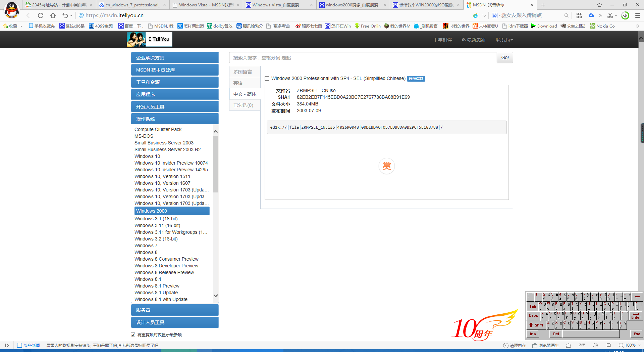
Task: Click the ed2k download link text box
Action: tap(387, 127)
